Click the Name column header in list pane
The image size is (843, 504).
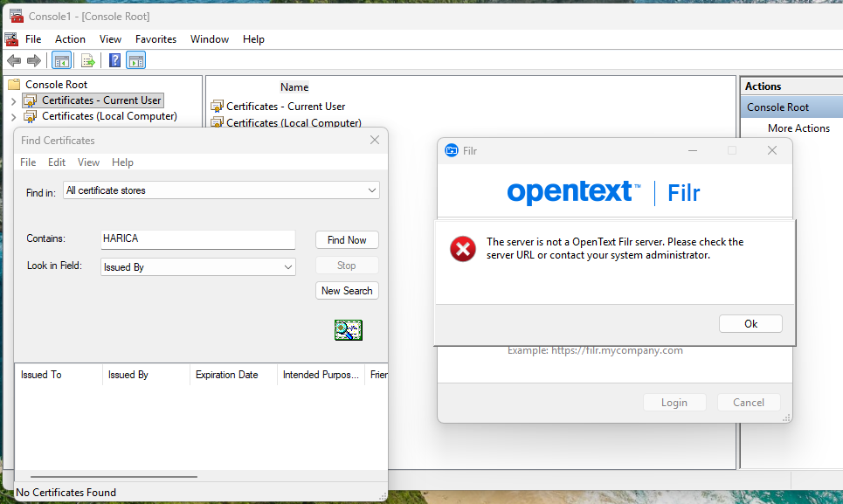(294, 87)
